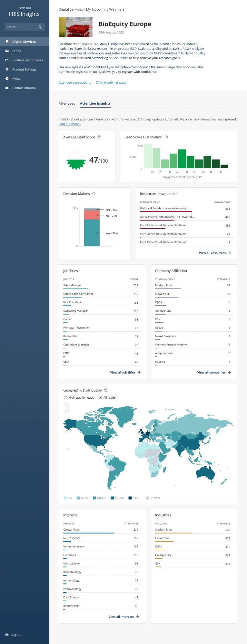Click the FAQs question mark icon
This screenshot has width=247, height=644.
coord(7,79)
